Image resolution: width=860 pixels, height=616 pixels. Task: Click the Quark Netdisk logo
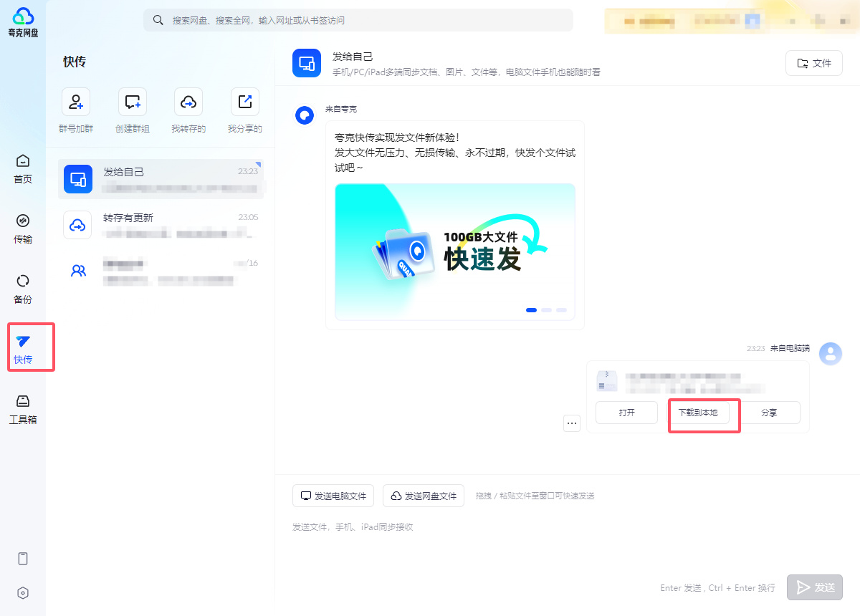click(x=23, y=22)
